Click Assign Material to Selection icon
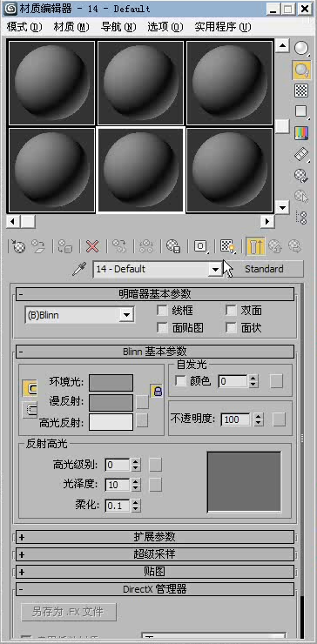317x644 pixels. [x=65, y=246]
